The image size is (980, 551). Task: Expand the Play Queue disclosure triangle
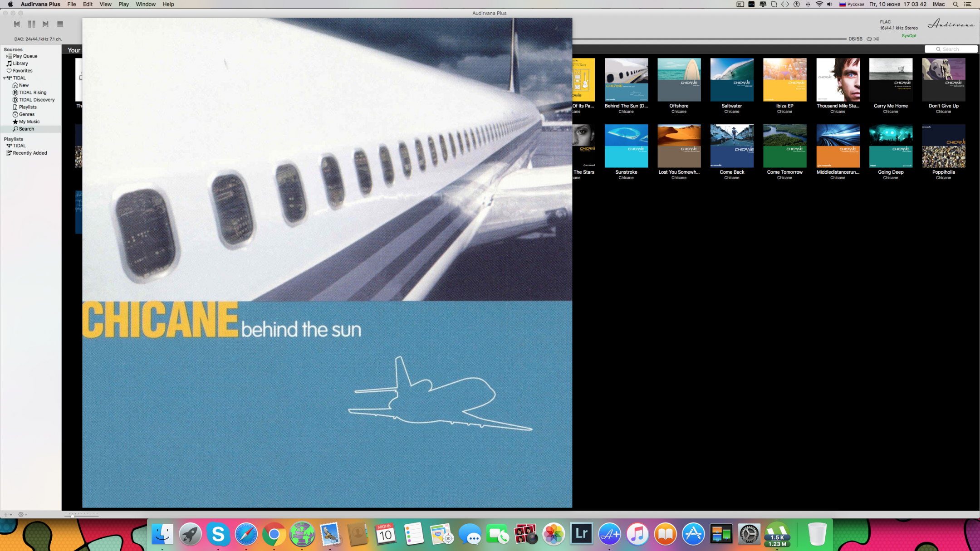click(6, 56)
